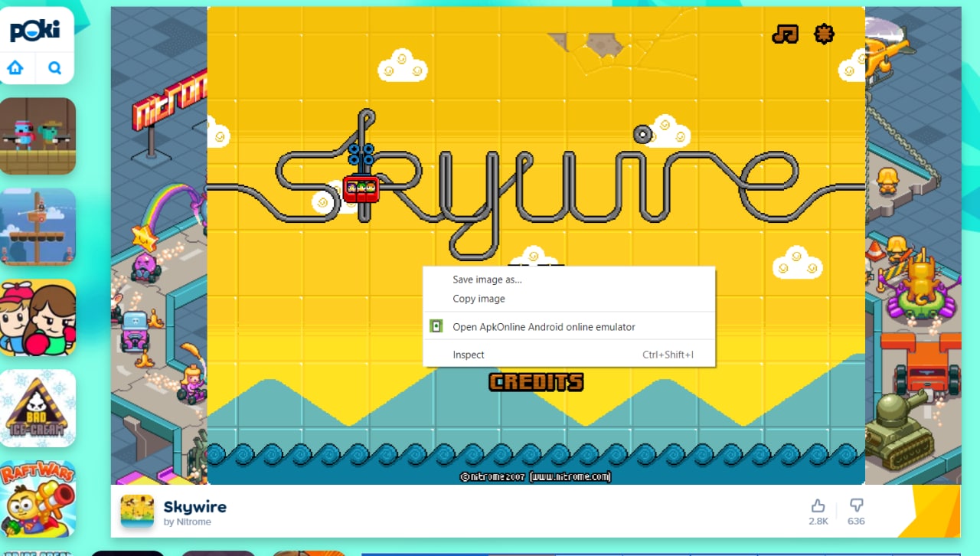The image size is (980, 556).
Task: Choose Save image as… in context menu
Action: click(x=569, y=280)
